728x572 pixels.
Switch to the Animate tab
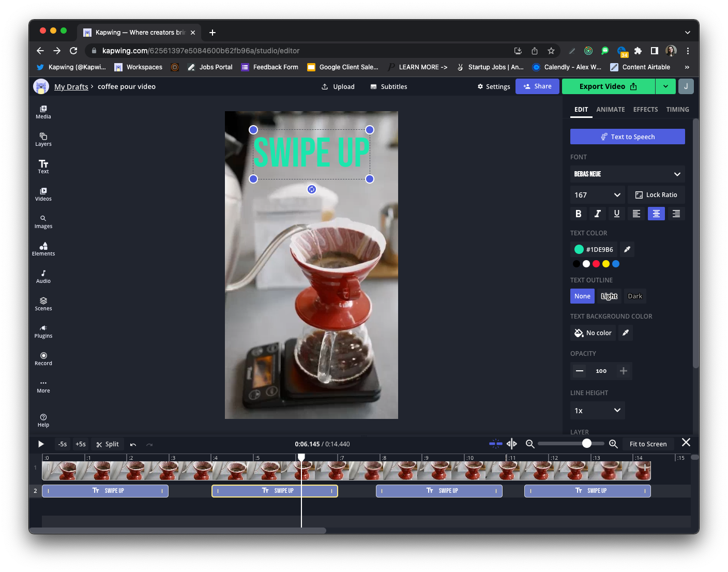610,110
